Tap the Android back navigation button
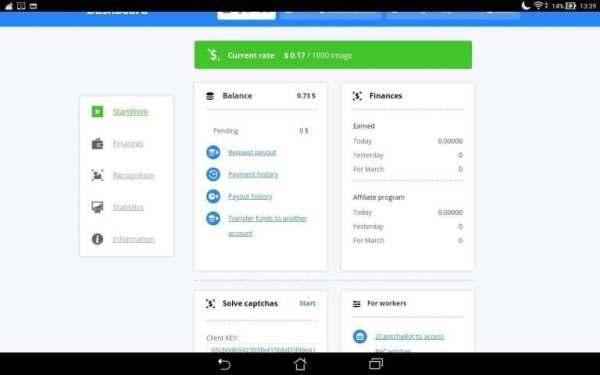The height and width of the screenshot is (375, 600). tap(224, 364)
